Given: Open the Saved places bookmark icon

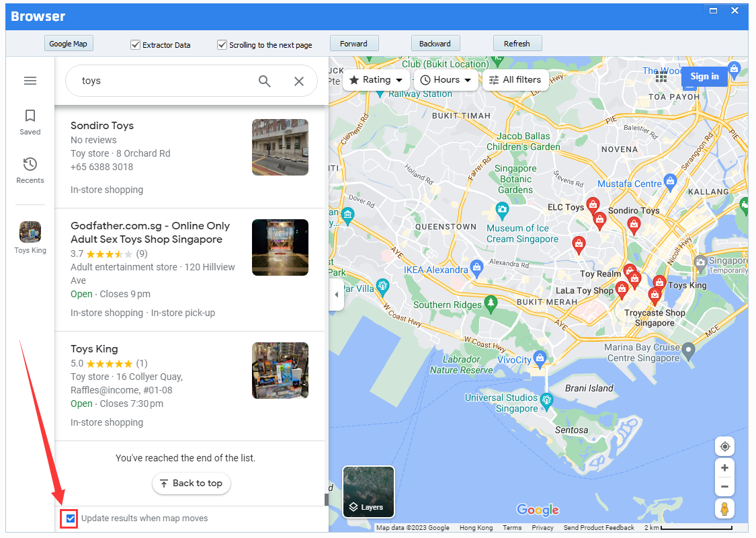Looking at the screenshot, I should click(30, 116).
